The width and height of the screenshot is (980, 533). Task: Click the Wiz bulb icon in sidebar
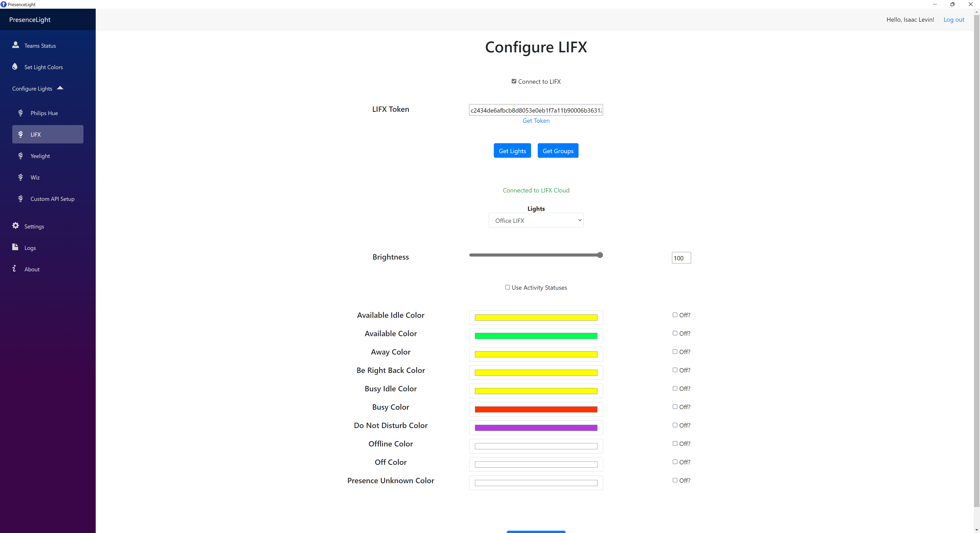tap(20, 177)
